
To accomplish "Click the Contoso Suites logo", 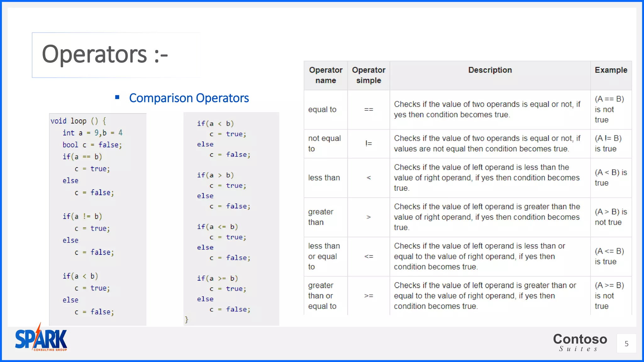I will pos(580,342).
